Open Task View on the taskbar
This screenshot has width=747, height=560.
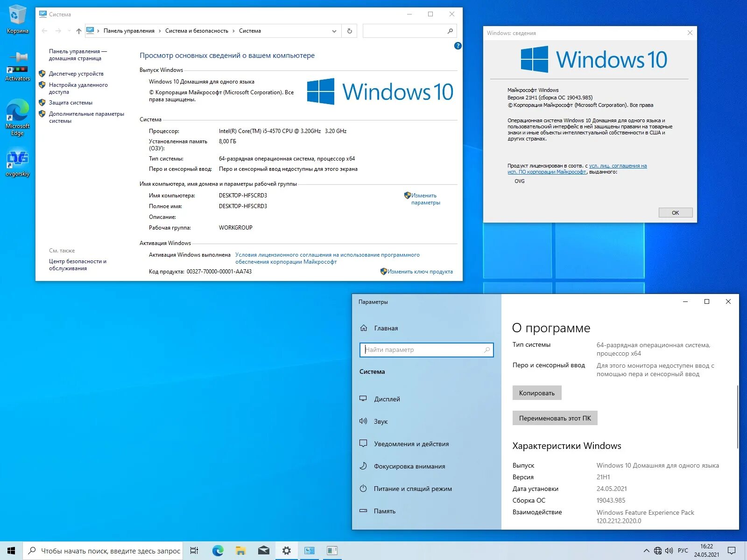[x=194, y=551]
